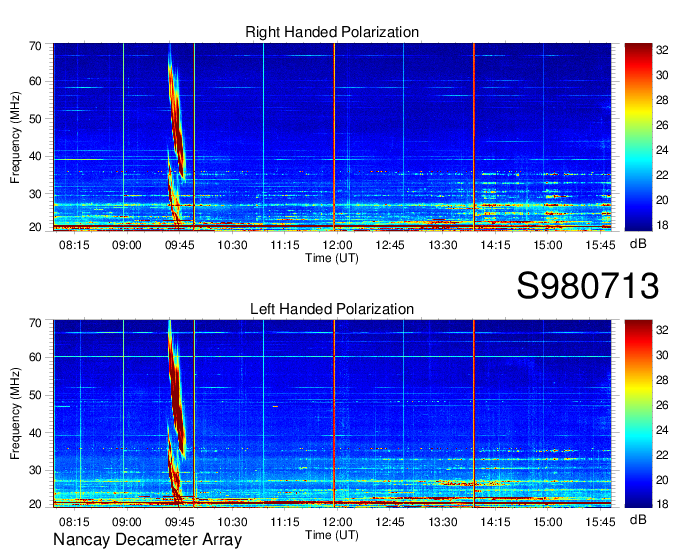Image resolution: width=680 pixels, height=552 pixels.
Task: Click the Left Handed Polarization title
Action: pyautogui.click(x=332, y=309)
